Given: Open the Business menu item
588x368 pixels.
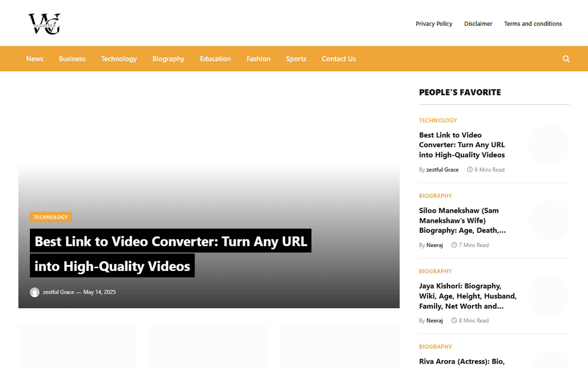Looking at the screenshot, I should click(x=72, y=58).
